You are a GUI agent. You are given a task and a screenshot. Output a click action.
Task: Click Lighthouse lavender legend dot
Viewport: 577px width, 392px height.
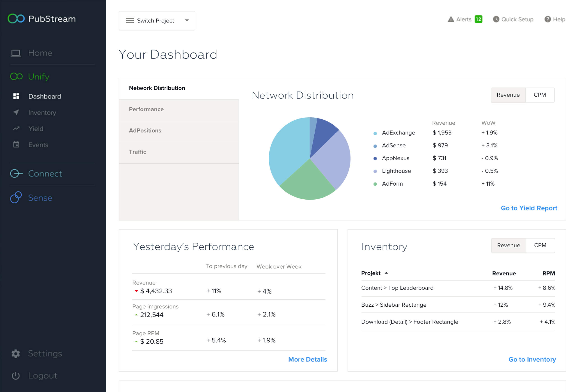[375, 171]
